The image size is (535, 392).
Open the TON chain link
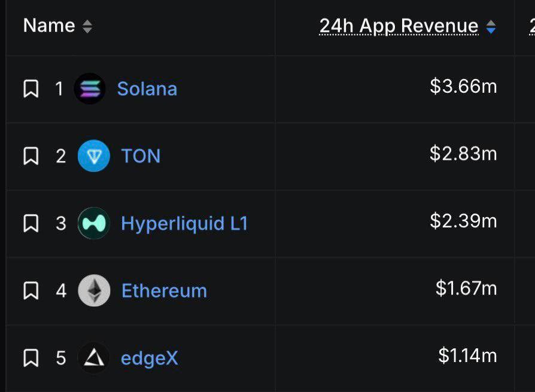(141, 156)
